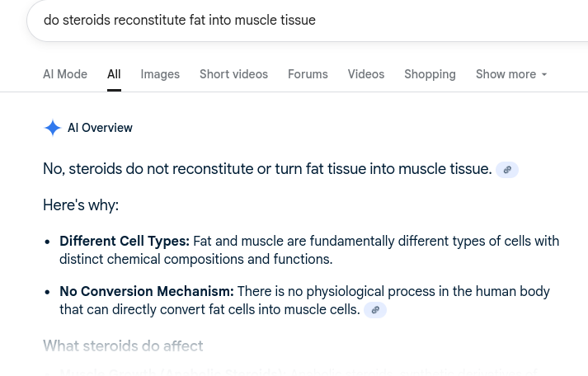Switch to AI Mode tab
This screenshot has height=376, width=588.
pos(65,74)
